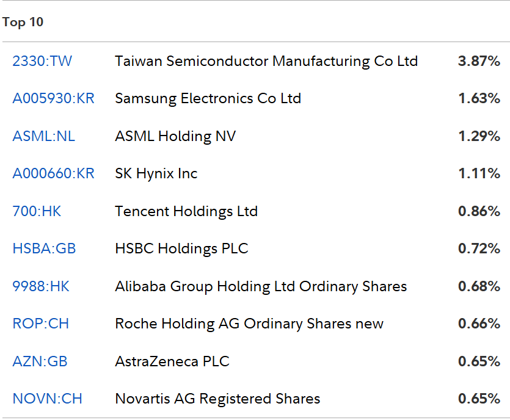The height and width of the screenshot is (420, 510).
Task: Open the NOVN:CH ticker link
Action: [x=47, y=399]
